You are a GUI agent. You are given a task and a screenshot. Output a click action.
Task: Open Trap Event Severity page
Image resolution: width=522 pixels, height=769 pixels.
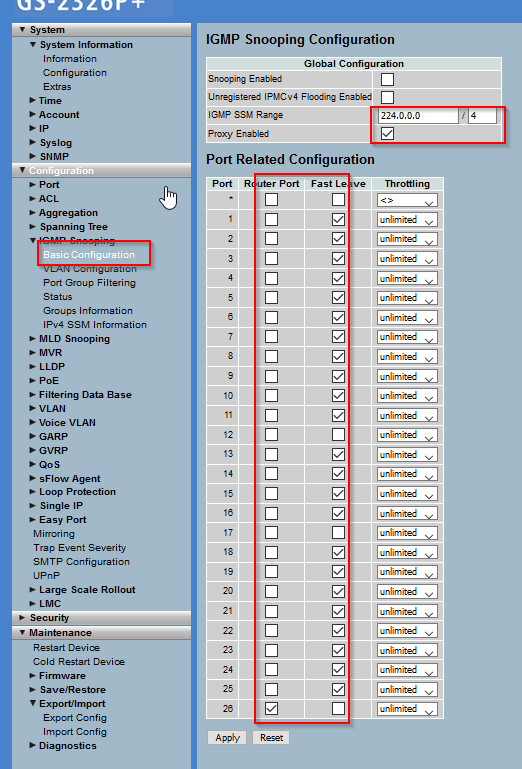pyautogui.click(x=79, y=548)
